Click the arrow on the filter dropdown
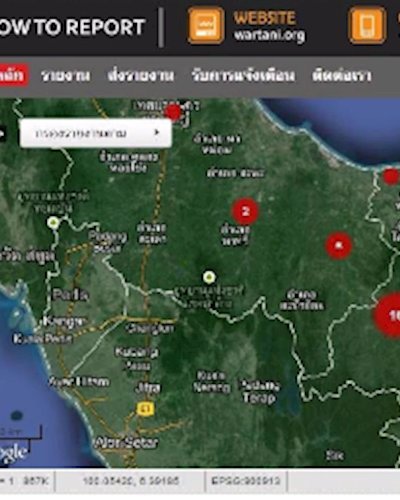The height and width of the screenshot is (500, 400). (x=156, y=132)
